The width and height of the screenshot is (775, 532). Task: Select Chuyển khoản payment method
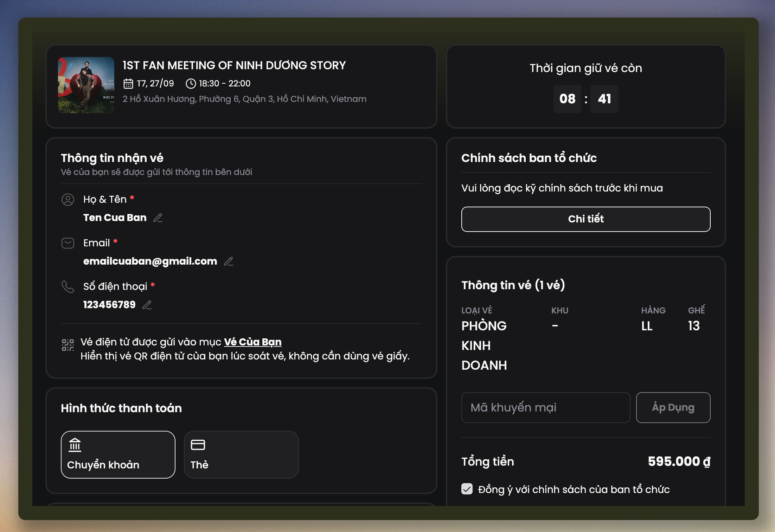coord(118,455)
